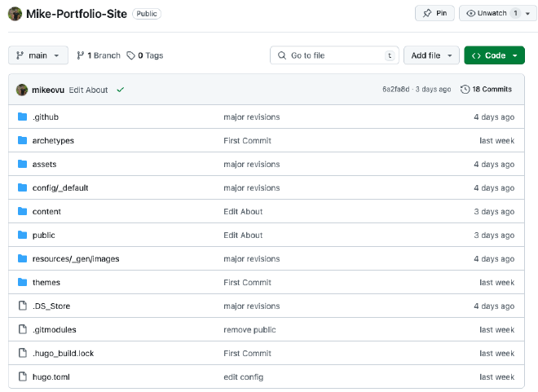The width and height of the screenshot is (538, 392).
Task: Click the green commit status checkmark
Action: click(x=121, y=90)
